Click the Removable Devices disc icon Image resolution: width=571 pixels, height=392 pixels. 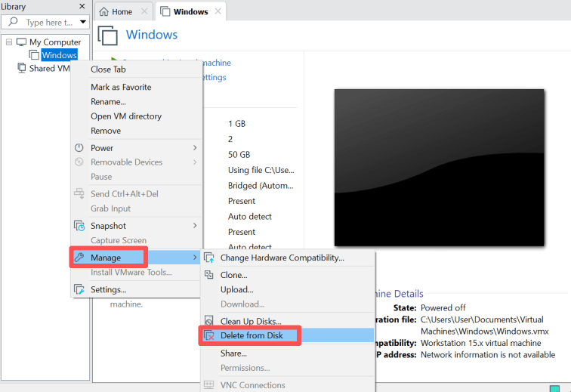pos(79,162)
